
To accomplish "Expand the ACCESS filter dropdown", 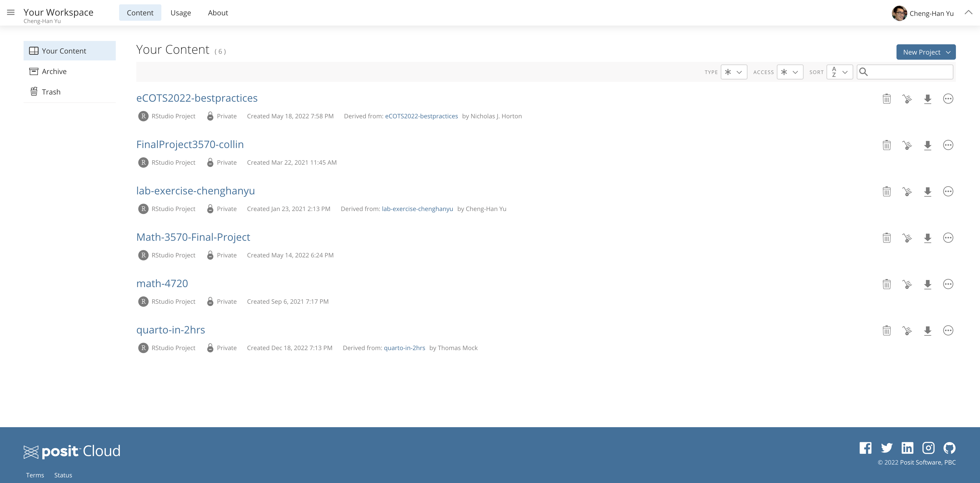I will 790,72.
